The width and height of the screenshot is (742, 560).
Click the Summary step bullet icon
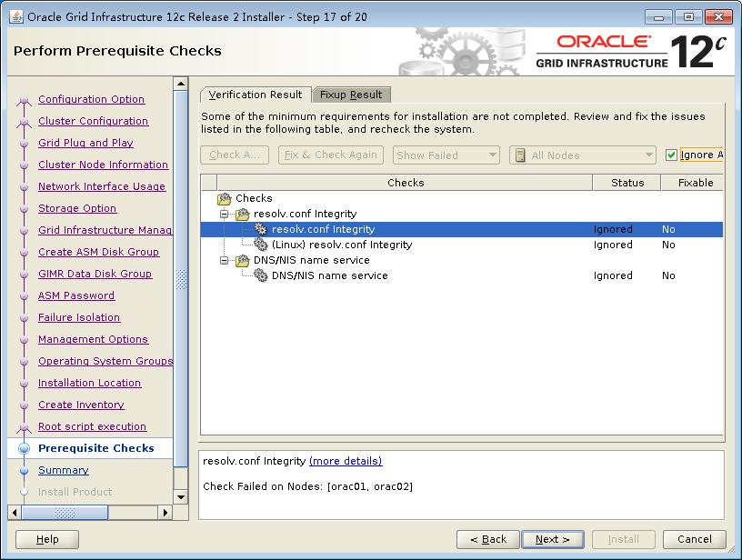click(25, 470)
